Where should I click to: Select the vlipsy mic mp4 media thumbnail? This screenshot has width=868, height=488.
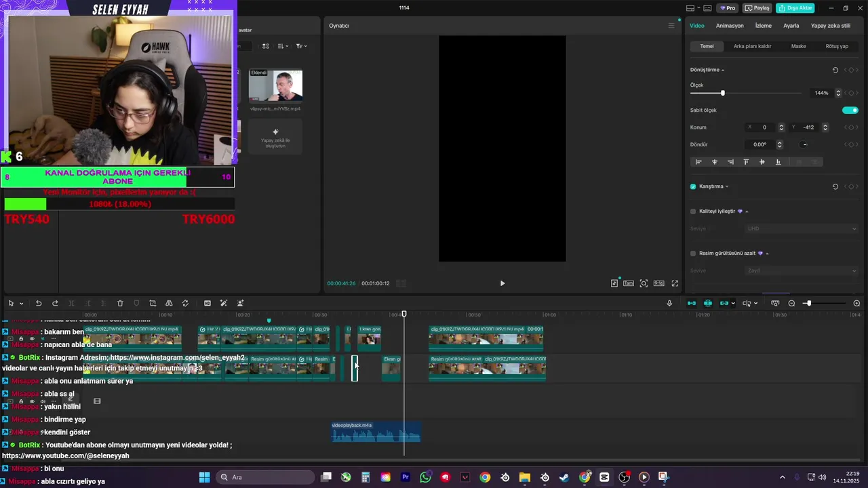click(275, 87)
